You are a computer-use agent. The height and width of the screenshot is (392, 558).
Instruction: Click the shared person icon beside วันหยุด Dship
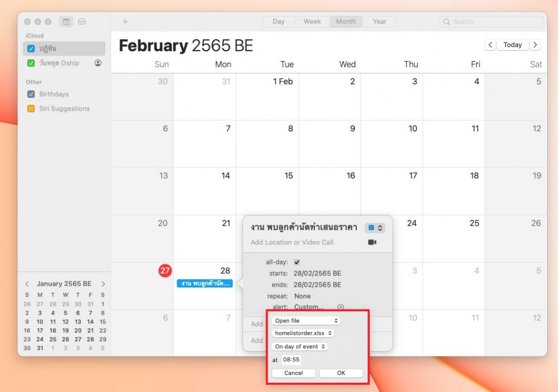[98, 63]
